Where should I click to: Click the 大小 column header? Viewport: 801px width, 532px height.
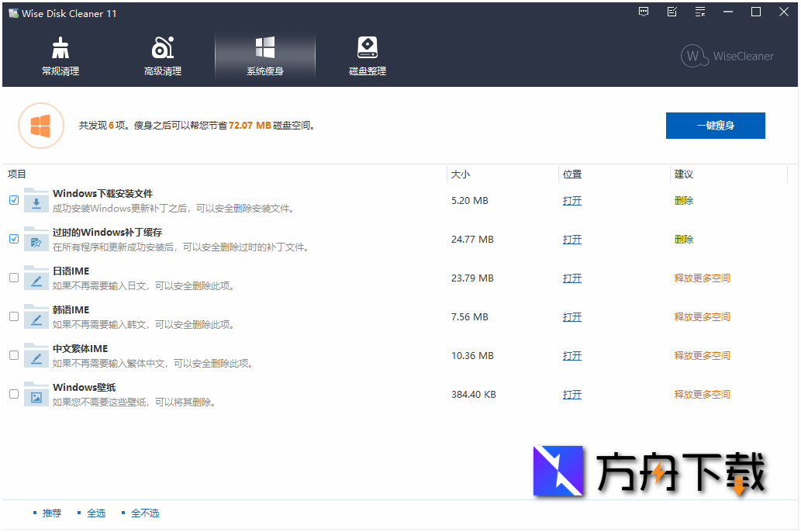point(459,174)
